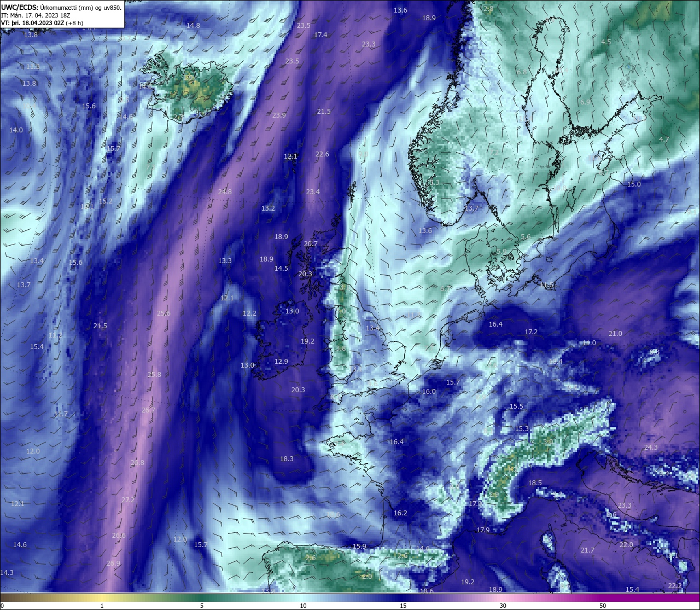Screen dimensions: 700x610
Task: Click the 26.8 value label
Action: (x=137, y=462)
